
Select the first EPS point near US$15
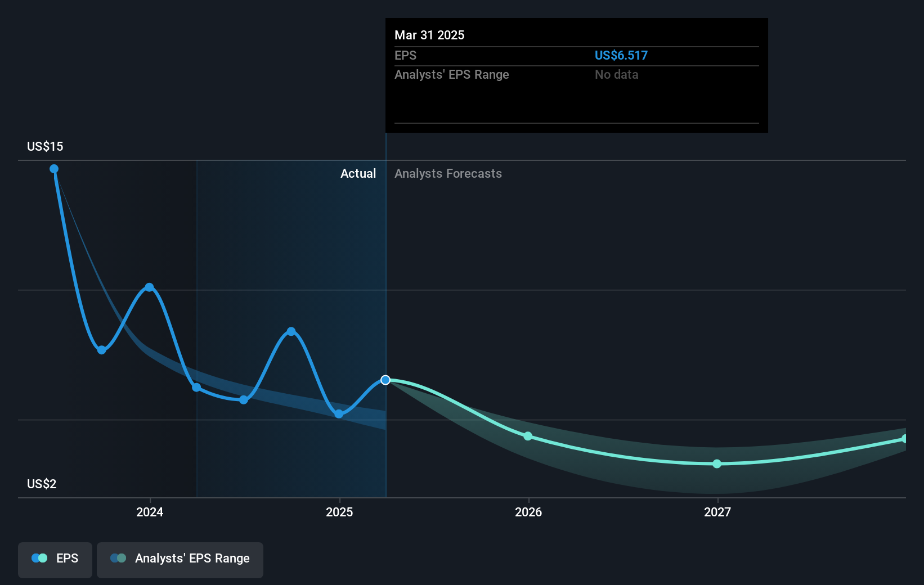coord(54,169)
